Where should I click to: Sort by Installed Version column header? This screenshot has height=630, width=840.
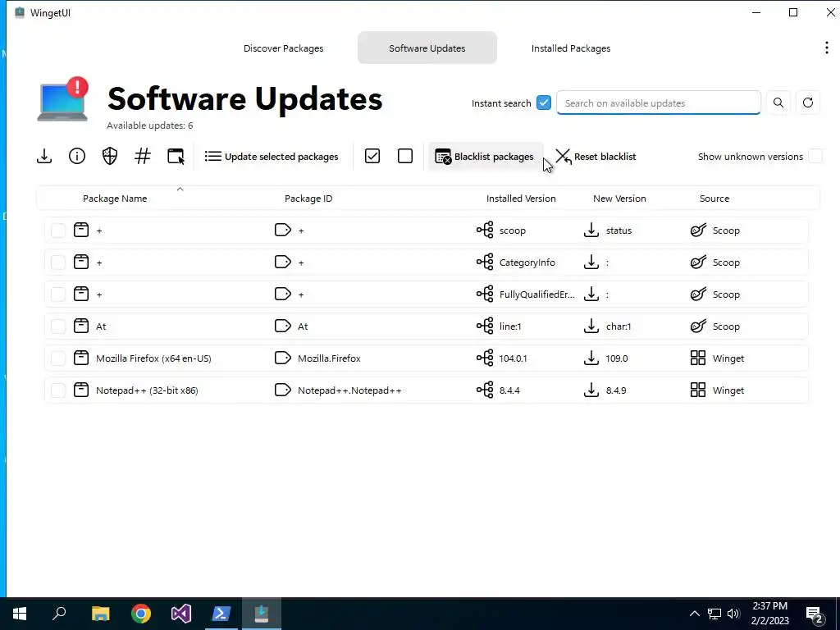[521, 199]
